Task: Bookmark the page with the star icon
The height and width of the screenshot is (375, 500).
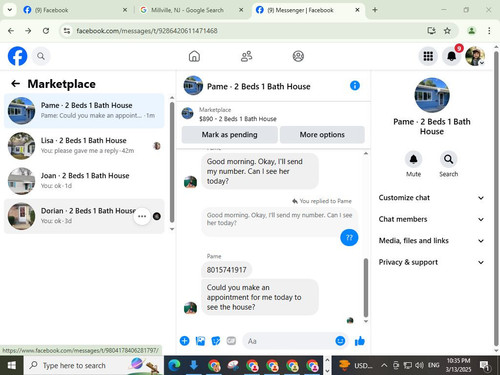Action: tap(447, 31)
